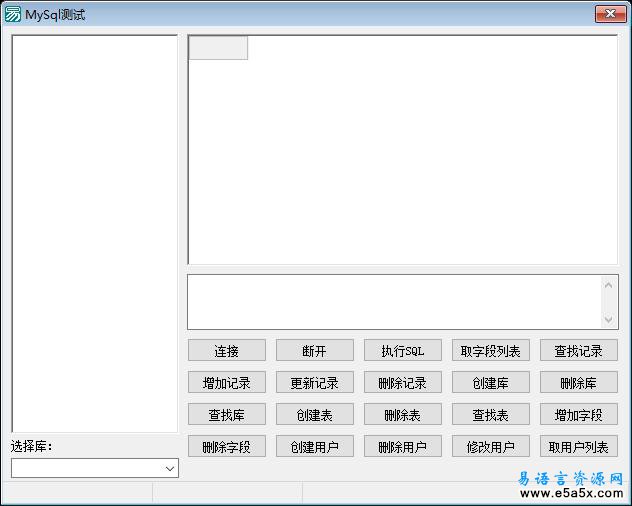Image resolution: width=632 pixels, height=506 pixels.
Task: Run the 执行SQL button
Action: point(403,350)
